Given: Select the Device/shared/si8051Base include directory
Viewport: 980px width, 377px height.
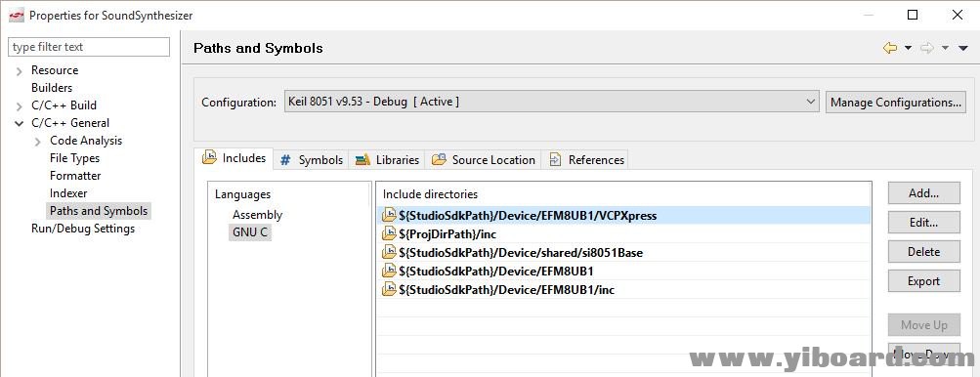Looking at the screenshot, I should pyautogui.click(x=623, y=253).
